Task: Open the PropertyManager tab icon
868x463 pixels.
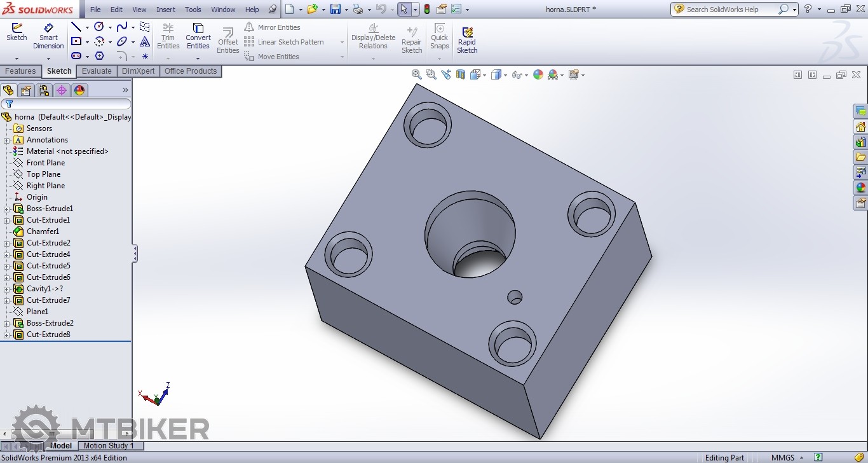Action: pos(26,90)
